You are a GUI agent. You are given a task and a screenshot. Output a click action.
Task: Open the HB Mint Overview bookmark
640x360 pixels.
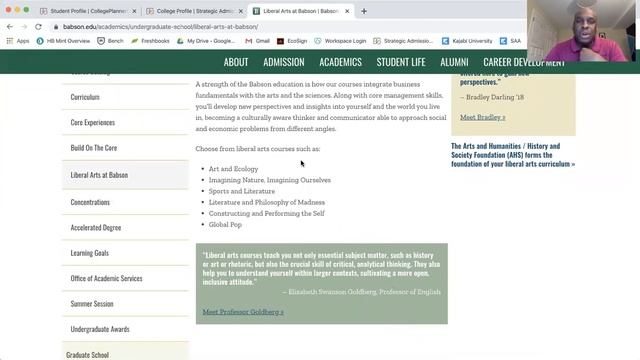(63, 41)
